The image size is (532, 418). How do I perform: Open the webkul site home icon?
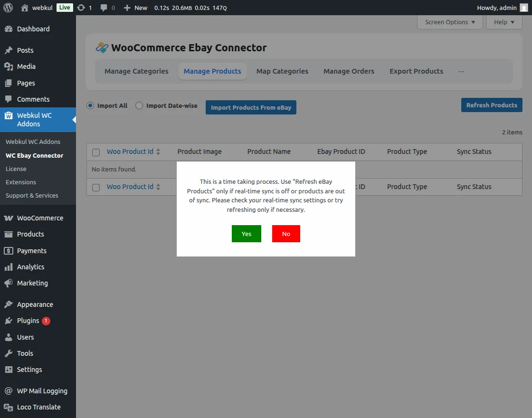[x=24, y=8]
